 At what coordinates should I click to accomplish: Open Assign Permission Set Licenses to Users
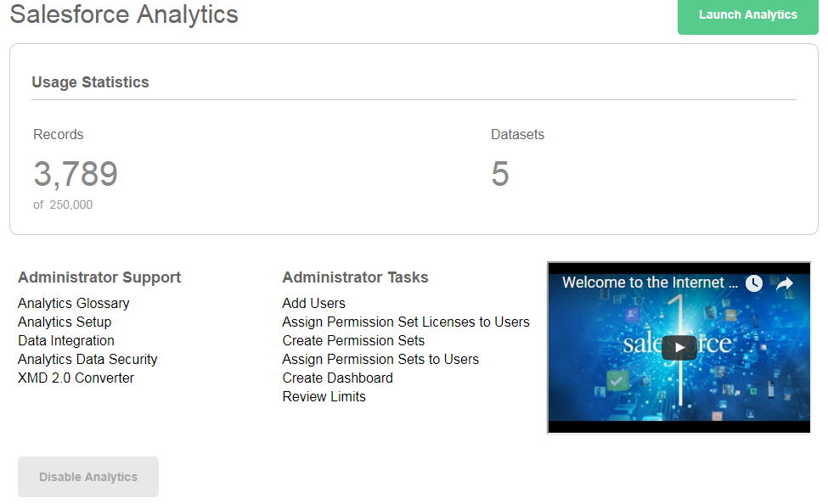pyautogui.click(x=406, y=322)
